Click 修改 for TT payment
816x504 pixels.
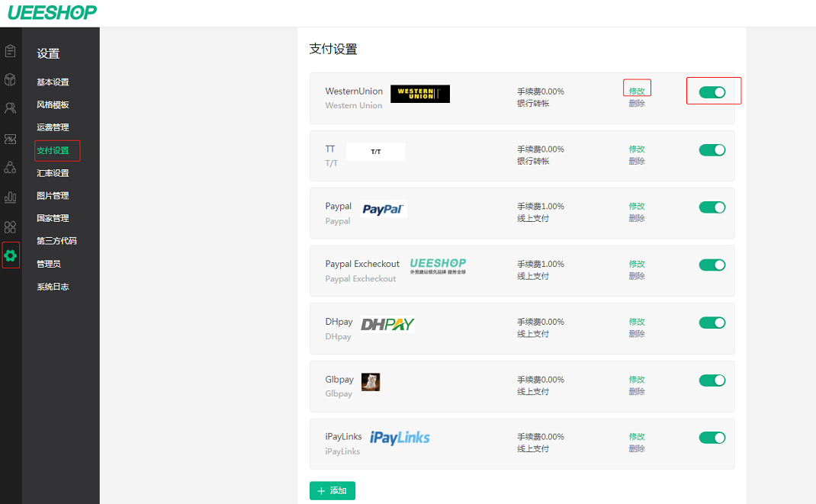(637, 149)
